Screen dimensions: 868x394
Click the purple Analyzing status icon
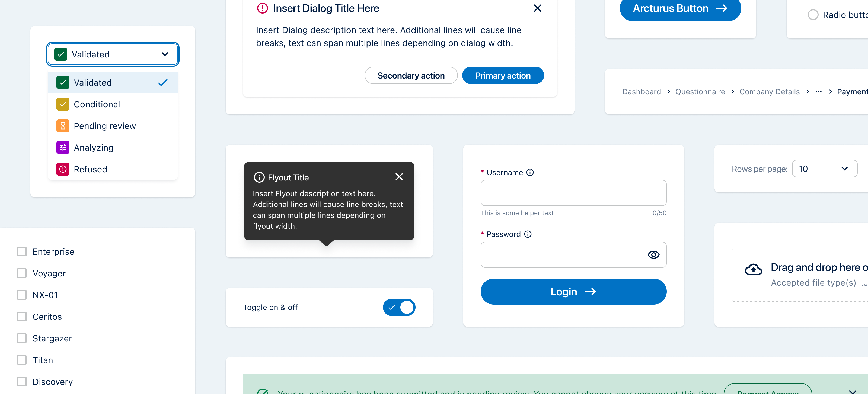63,147
